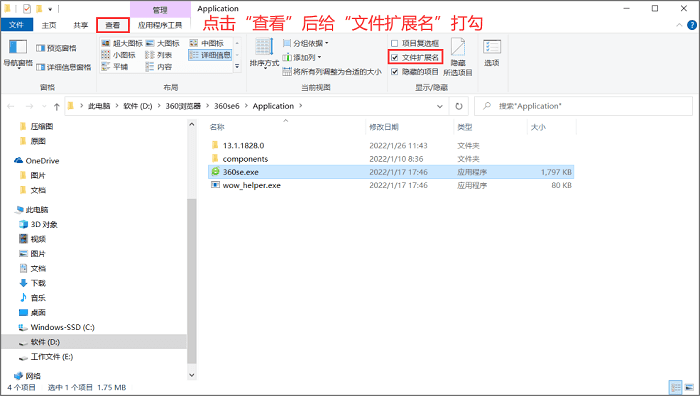
Task: Select the 管理 contextual tab
Action: pos(160,10)
